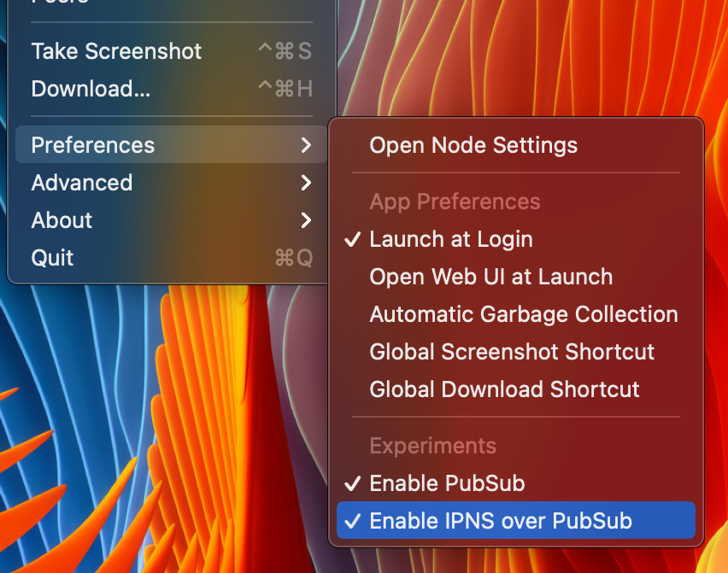Open the About submenu
The height and width of the screenshot is (573, 728).
point(61,219)
